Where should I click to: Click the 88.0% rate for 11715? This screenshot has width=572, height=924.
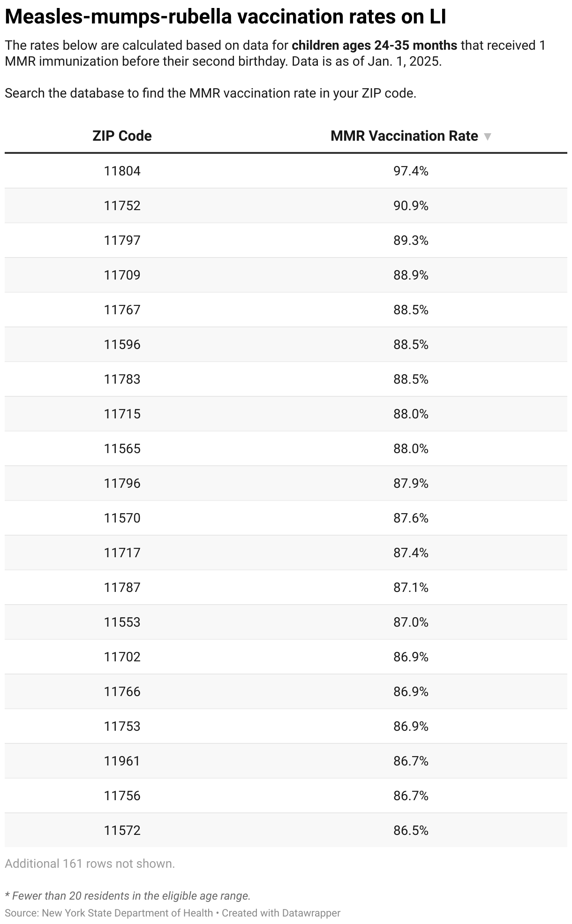point(411,414)
